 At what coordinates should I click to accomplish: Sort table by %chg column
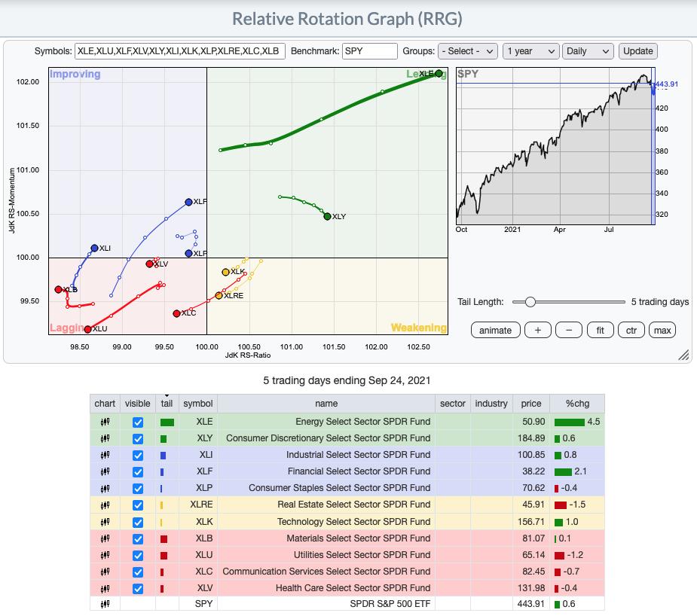pos(577,404)
